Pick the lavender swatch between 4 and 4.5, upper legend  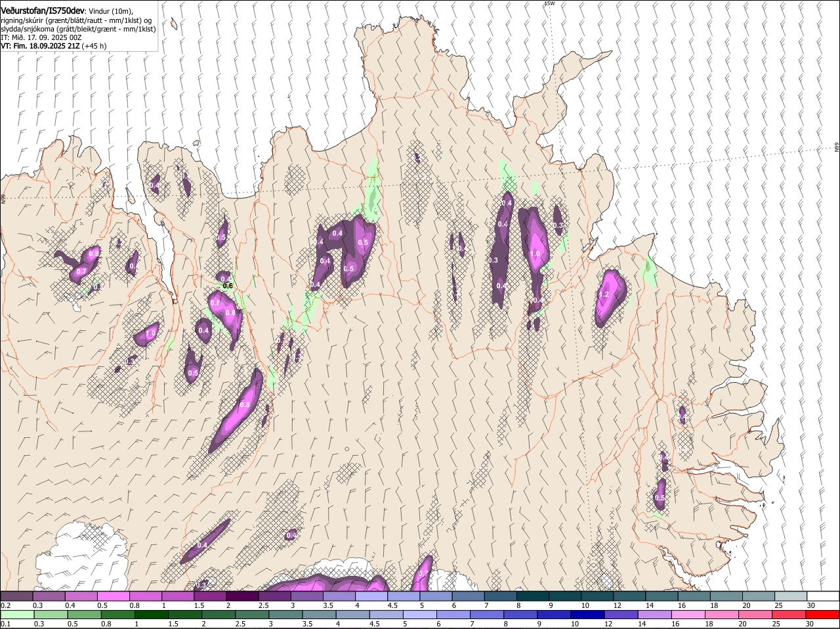pyautogui.click(x=372, y=596)
